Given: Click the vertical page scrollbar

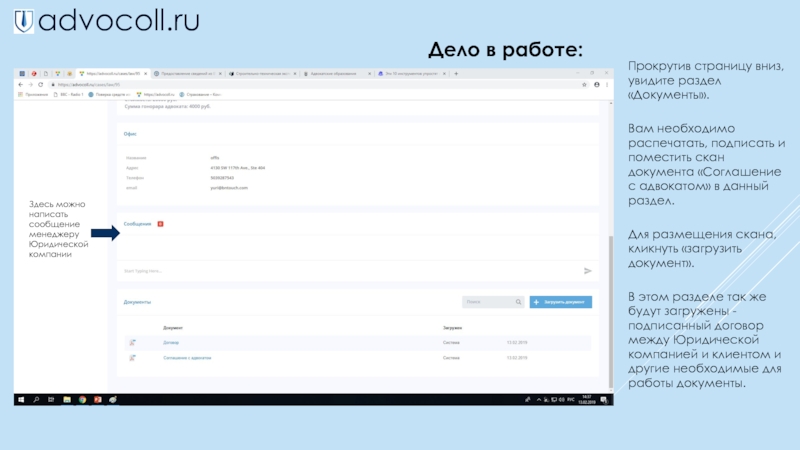Looking at the screenshot, I should coord(611,311).
